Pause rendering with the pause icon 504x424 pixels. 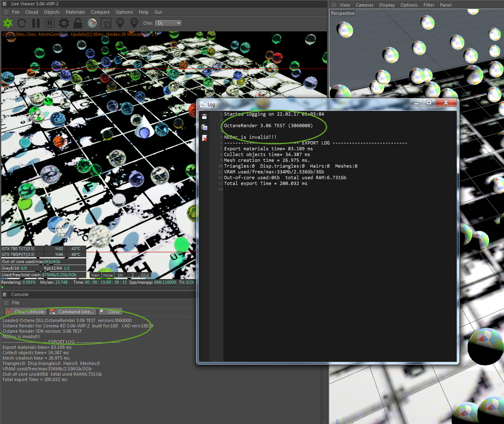point(36,23)
